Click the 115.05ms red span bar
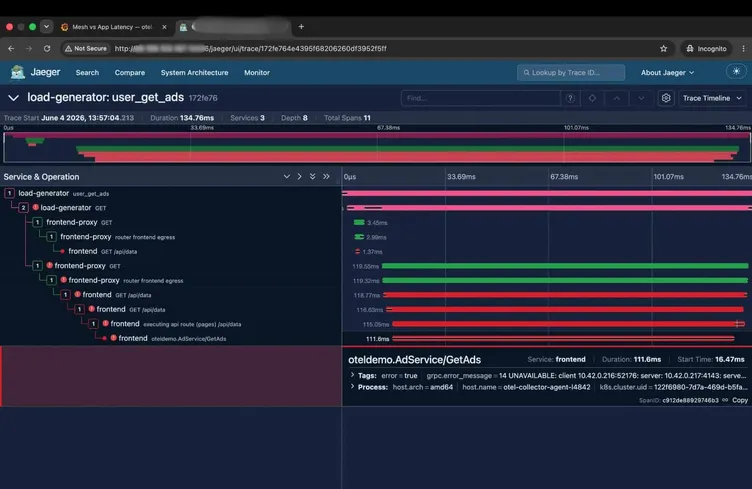The image size is (752, 489). (568, 324)
